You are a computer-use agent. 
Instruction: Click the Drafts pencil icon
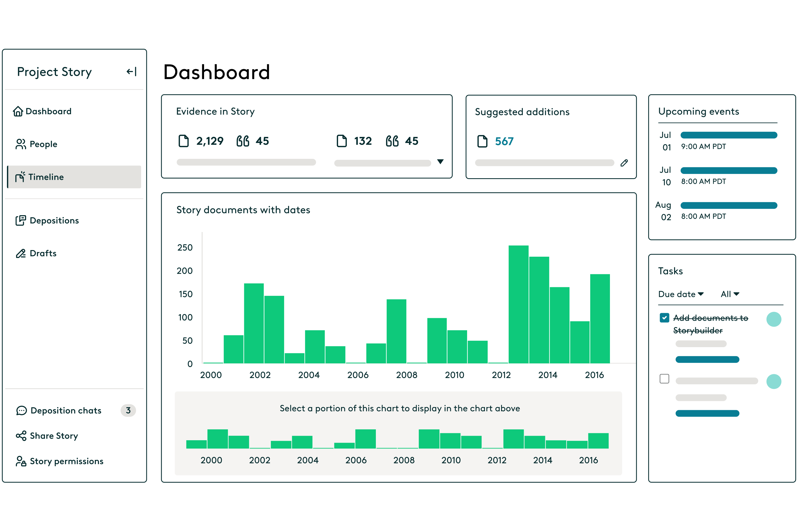point(20,253)
